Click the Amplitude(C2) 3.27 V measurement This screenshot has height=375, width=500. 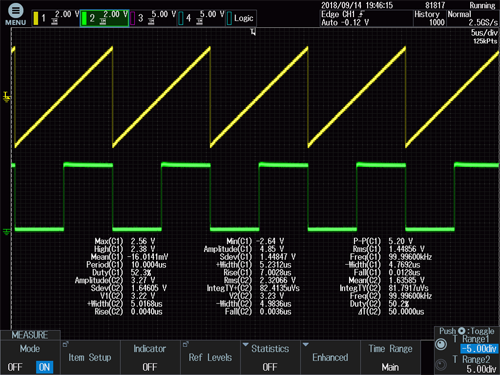pos(115,280)
